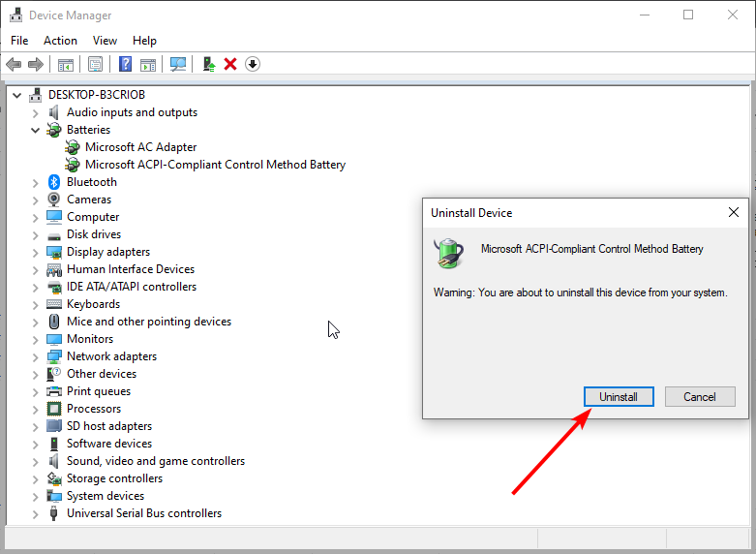Click the Network adapters icon
Image resolution: width=756 pixels, height=554 pixels.
click(54, 356)
